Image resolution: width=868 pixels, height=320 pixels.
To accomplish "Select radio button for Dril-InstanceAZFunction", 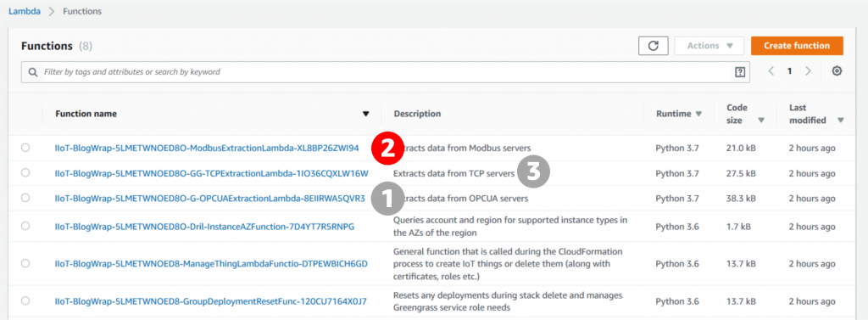I will (25, 226).
